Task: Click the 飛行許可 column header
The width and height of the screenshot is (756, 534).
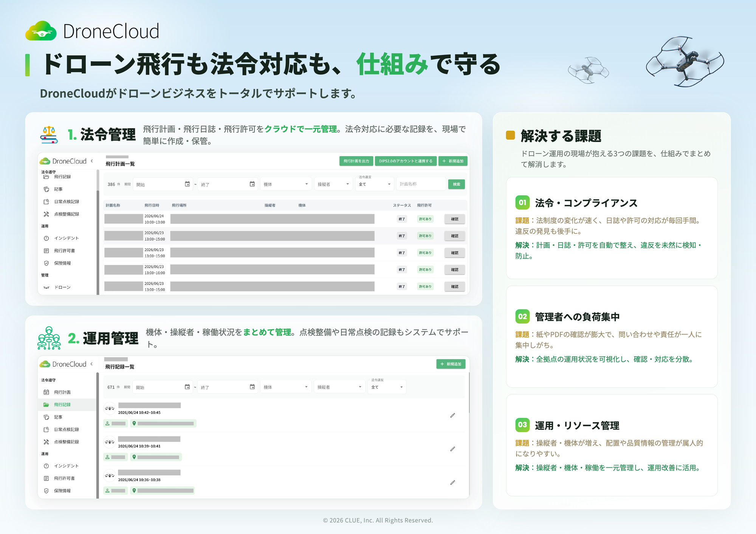Action: click(424, 206)
